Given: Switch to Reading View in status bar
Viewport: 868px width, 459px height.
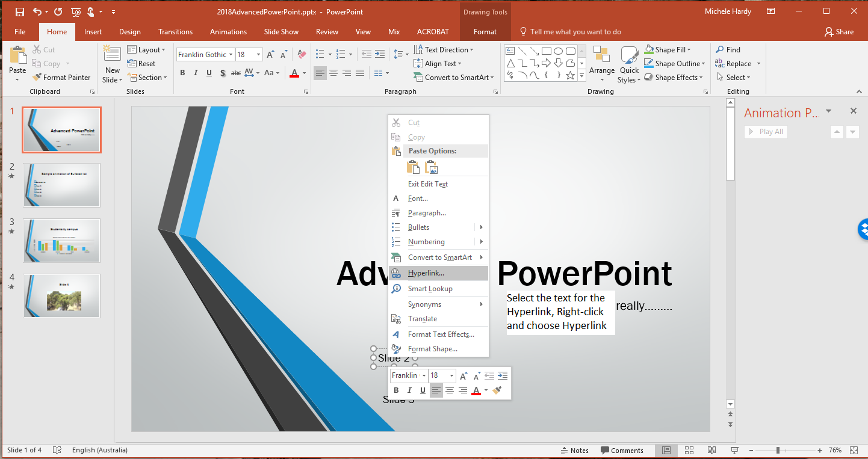Looking at the screenshot, I should (711, 450).
